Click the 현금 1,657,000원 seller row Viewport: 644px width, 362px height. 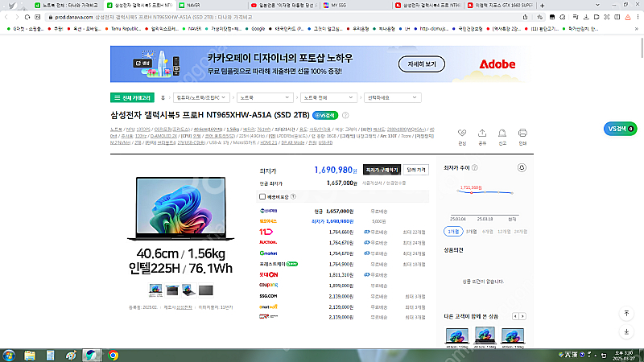point(345,212)
